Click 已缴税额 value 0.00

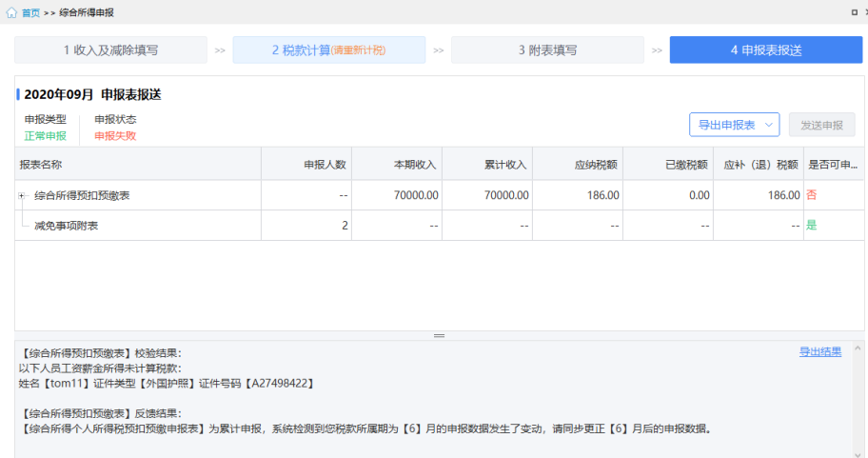[x=700, y=195]
